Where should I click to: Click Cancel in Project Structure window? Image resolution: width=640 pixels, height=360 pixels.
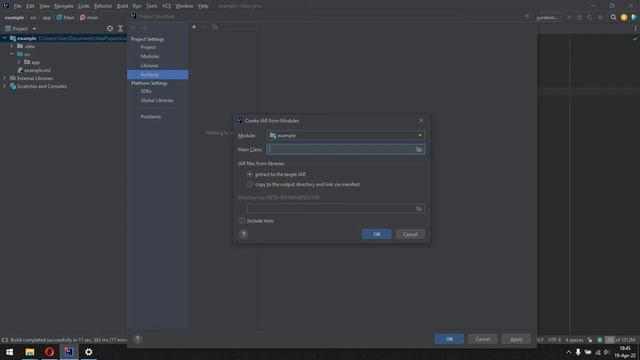click(482, 339)
